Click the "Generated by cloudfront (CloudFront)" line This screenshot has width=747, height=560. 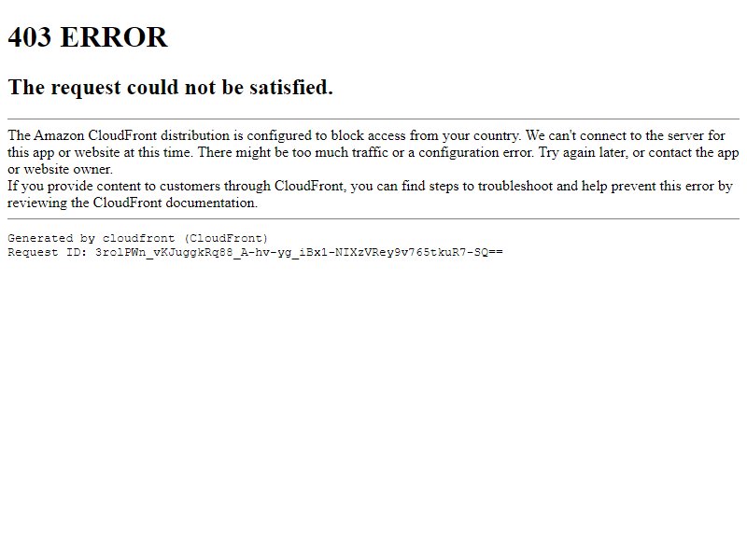(x=137, y=238)
